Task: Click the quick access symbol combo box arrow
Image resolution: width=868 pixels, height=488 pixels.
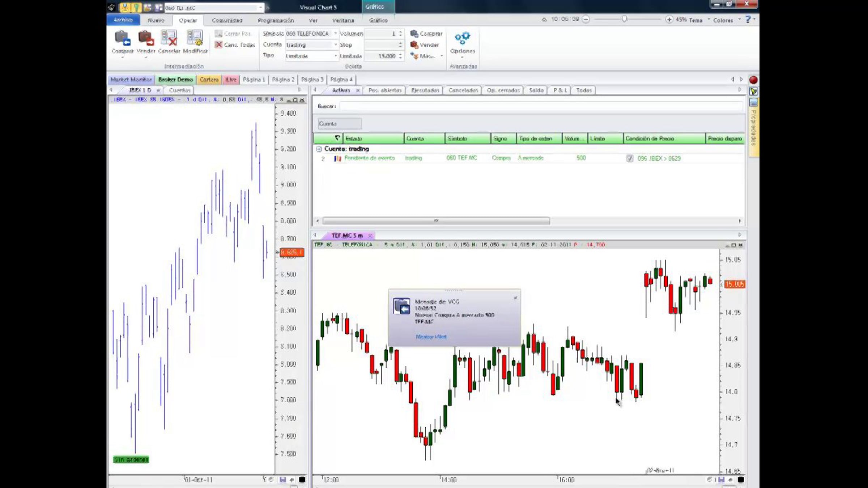Action: [x=260, y=8]
